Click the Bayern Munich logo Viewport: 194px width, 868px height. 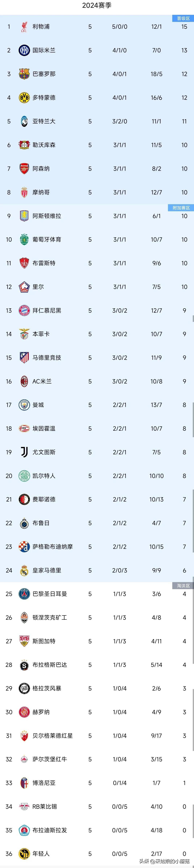click(24, 310)
